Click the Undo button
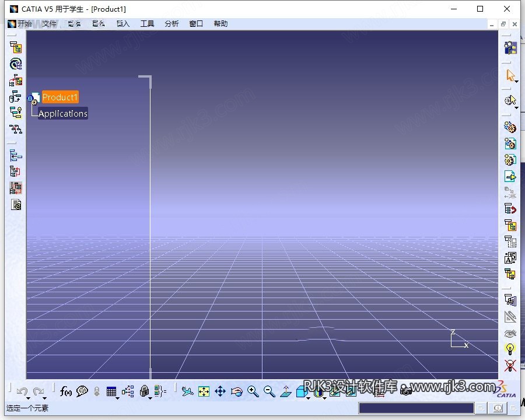The width and height of the screenshot is (525, 420). tap(22, 391)
